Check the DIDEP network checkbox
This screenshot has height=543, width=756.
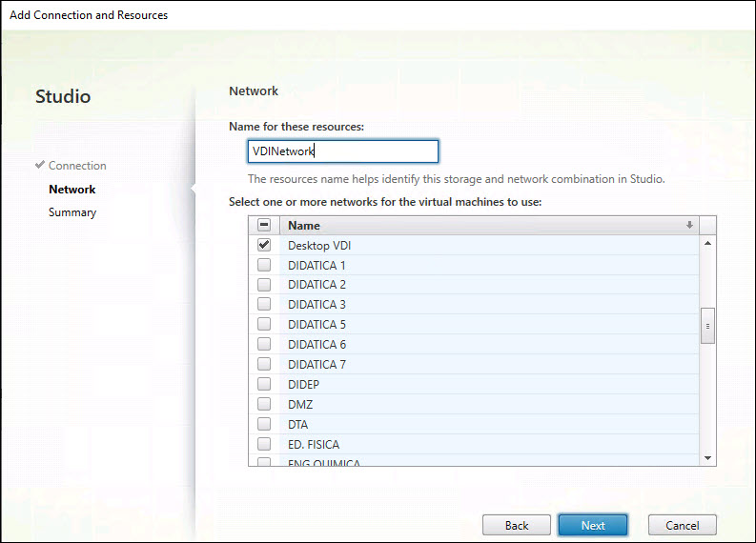pyautogui.click(x=264, y=384)
